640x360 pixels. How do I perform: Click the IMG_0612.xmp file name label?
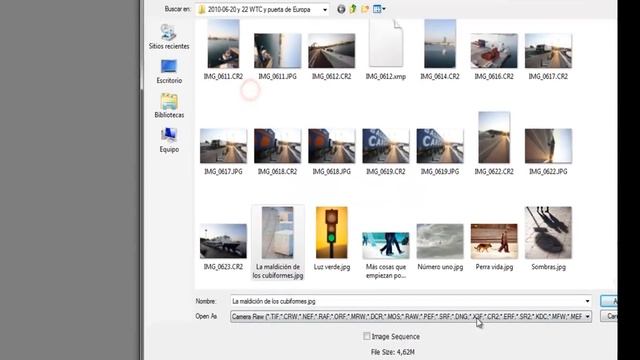coord(386,77)
